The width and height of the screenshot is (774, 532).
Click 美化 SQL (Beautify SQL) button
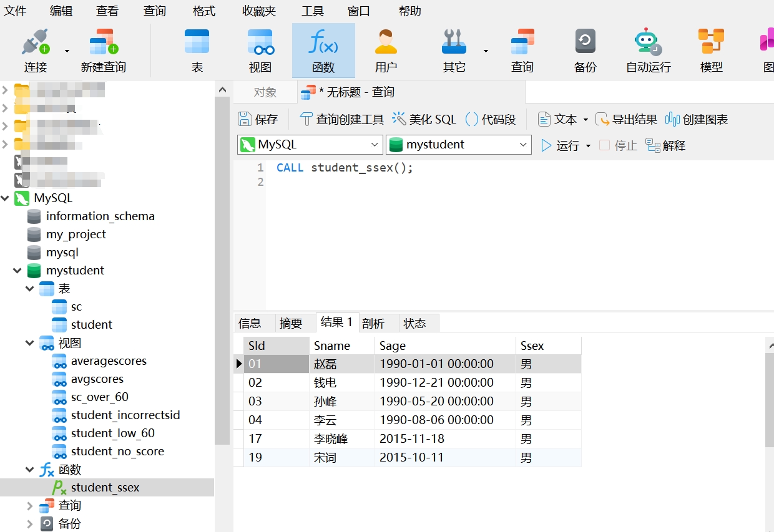pos(424,119)
